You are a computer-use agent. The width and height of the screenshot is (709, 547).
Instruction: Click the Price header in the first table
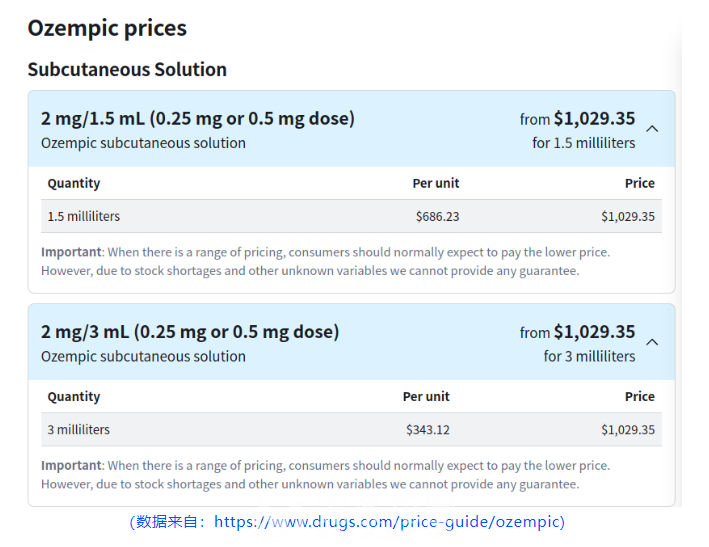pyautogui.click(x=640, y=183)
